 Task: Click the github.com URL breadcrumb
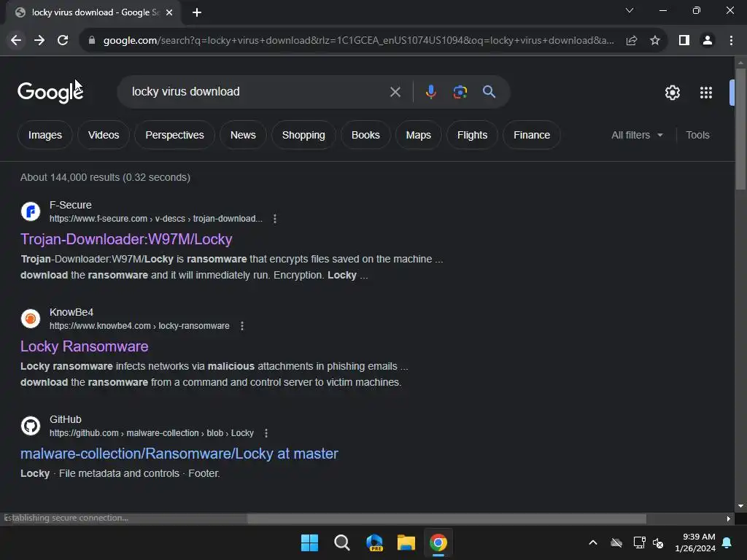click(152, 433)
